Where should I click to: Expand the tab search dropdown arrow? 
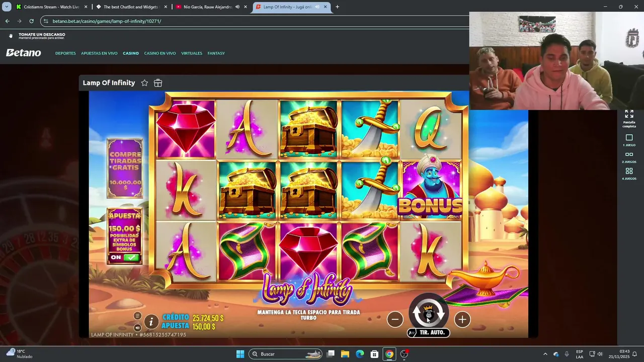[x=7, y=7]
